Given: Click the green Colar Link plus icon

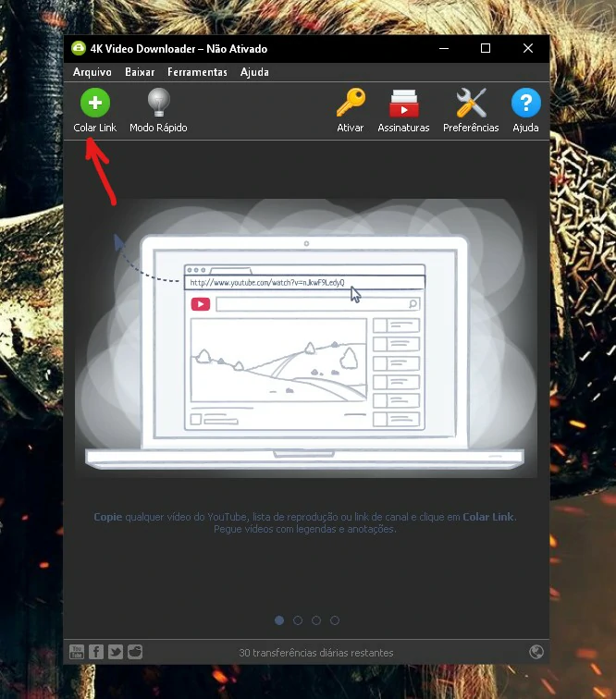Looking at the screenshot, I should 95,103.
